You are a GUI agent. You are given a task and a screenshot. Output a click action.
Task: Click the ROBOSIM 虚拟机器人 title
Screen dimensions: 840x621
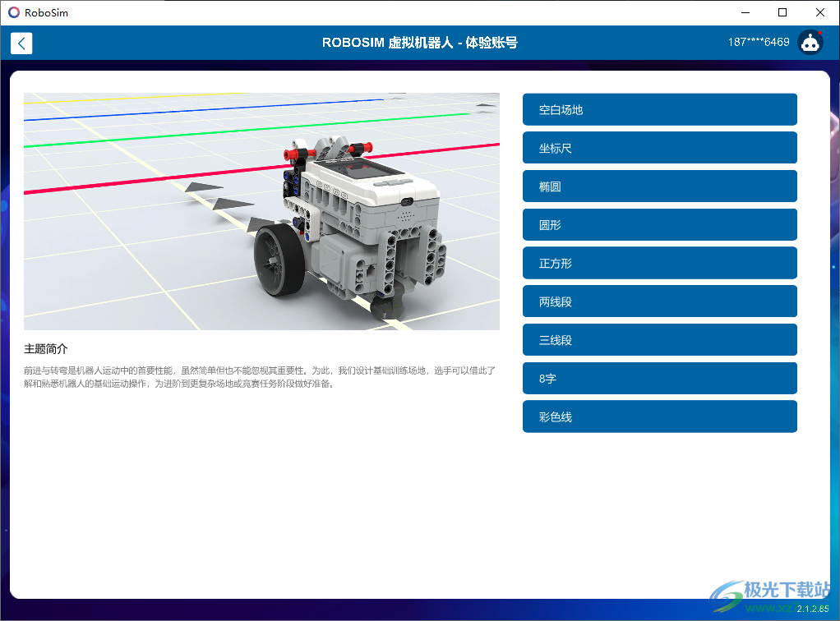coord(419,42)
